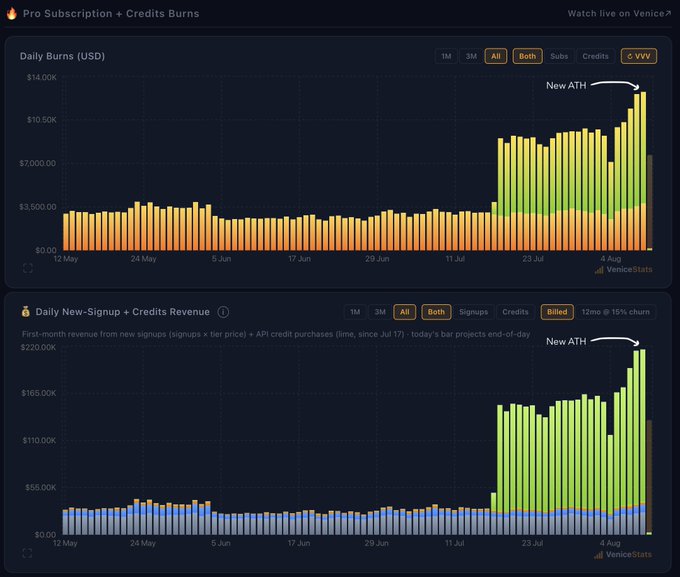Show Both series on revenue chart
680x577 pixels.
pyautogui.click(x=436, y=312)
